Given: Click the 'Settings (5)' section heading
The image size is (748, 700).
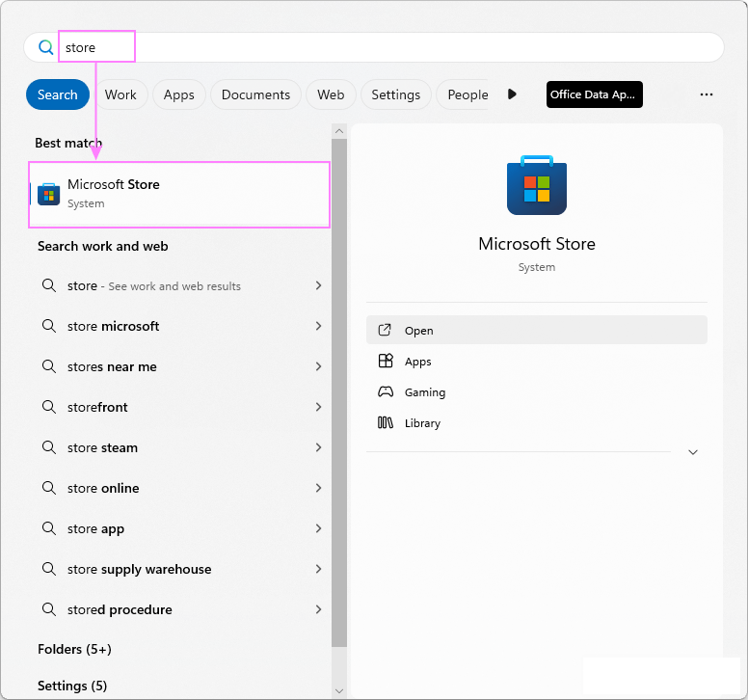Looking at the screenshot, I should [72, 686].
